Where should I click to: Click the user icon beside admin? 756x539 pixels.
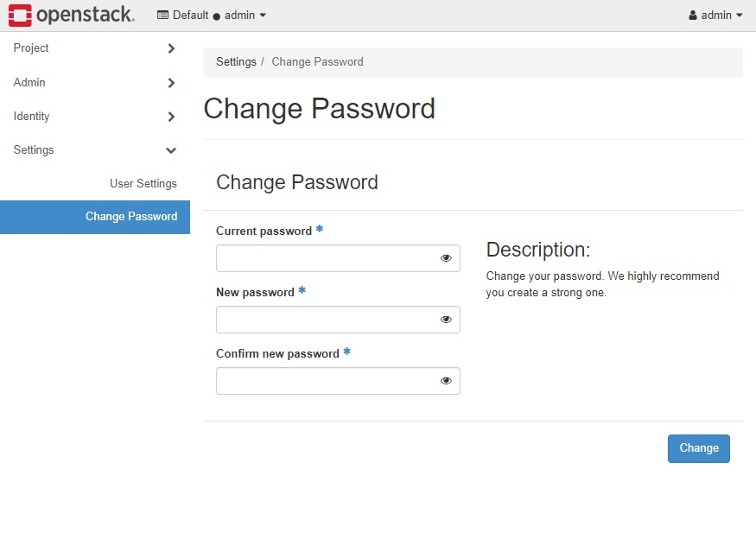pos(693,15)
